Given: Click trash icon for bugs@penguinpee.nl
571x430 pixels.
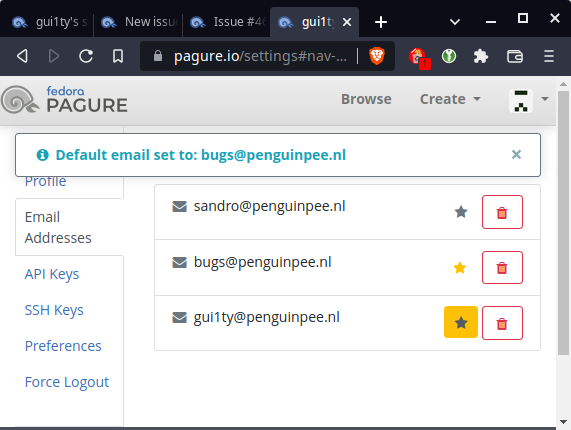Looking at the screenshot, I should (502, 268).
